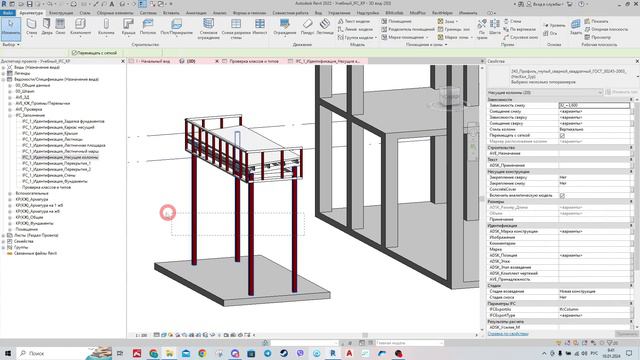The image size is (640, 360).
Task: Toggle 'Включить аналитическую модель' checkbox
Action: [x=562, y=196]
